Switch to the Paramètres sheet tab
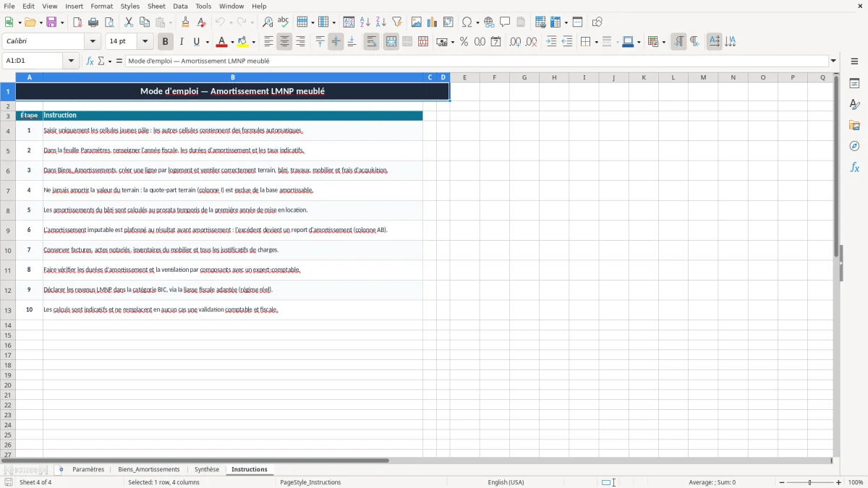The width and height of the screenshot is (868, 488). (x=88, y=469)
